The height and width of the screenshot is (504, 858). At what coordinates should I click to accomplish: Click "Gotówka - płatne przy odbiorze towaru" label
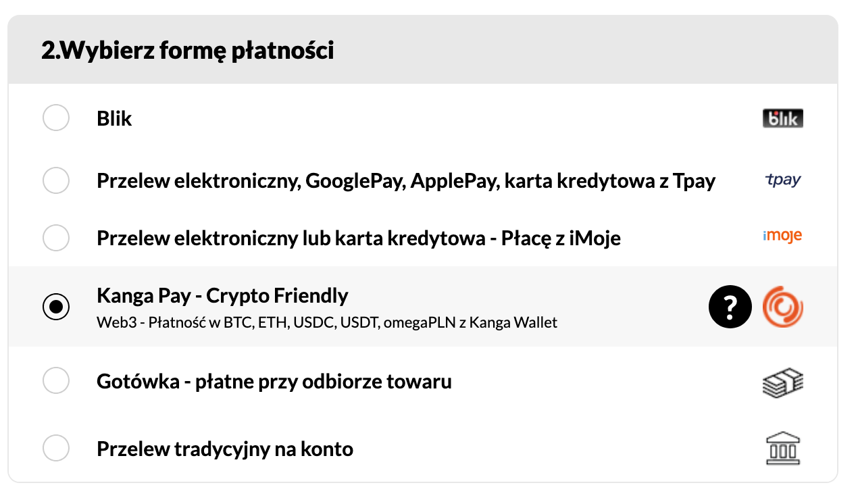tap(274, 382)
